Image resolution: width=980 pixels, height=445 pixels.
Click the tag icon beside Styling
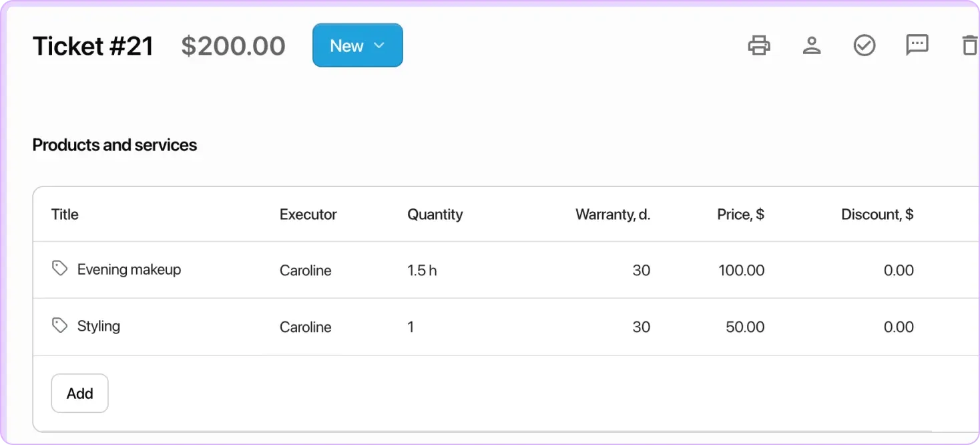coord(59,325)
